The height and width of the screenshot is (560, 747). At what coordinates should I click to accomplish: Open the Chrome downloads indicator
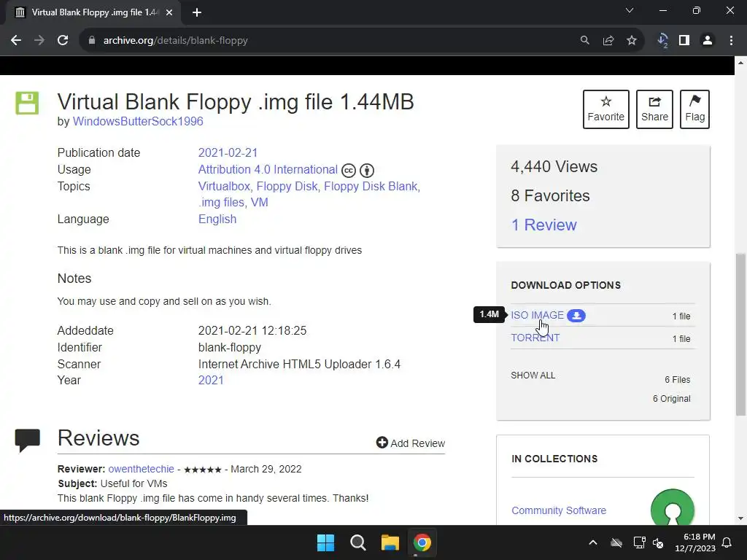coord(662,41)
